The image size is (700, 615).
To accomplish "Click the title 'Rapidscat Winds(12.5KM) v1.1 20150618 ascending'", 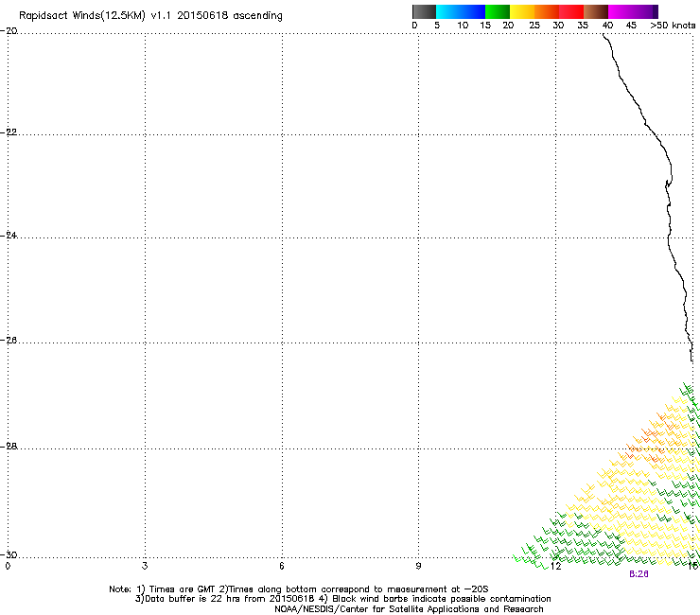I will point(150,16).
